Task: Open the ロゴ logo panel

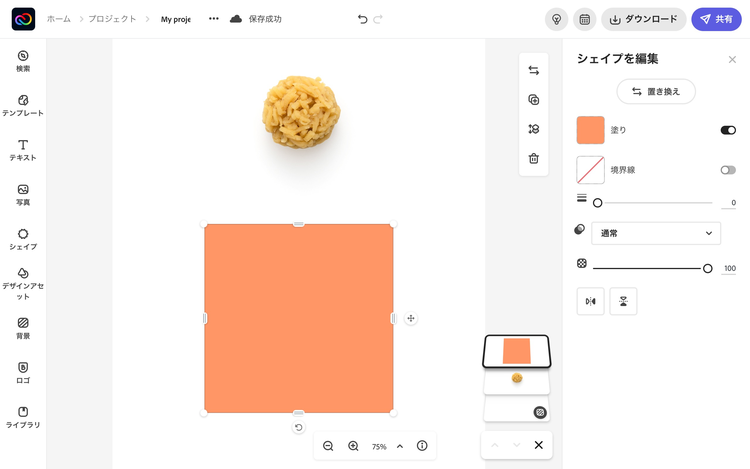Action: pyautogui.click(x=23, y=373)
